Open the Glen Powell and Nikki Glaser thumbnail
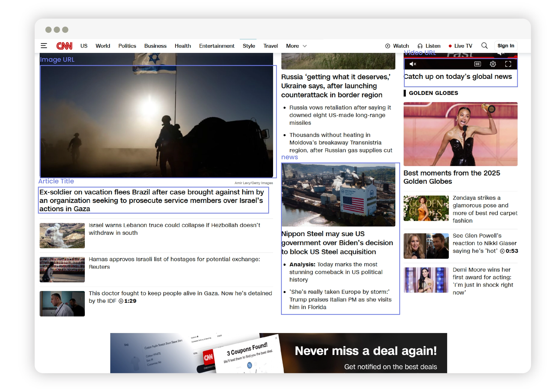 coord(426,246)
